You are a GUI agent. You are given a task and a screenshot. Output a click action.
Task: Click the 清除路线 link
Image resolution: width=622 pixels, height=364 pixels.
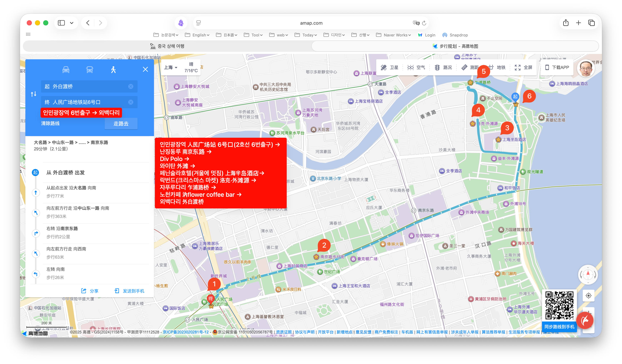[50, 123]
